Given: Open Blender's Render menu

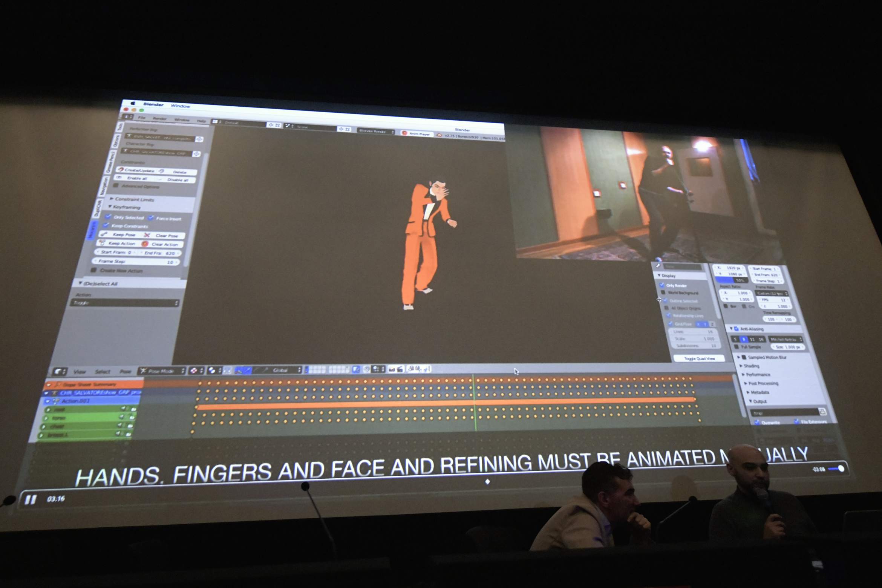Looking at the screenshot, I should 160,119.
